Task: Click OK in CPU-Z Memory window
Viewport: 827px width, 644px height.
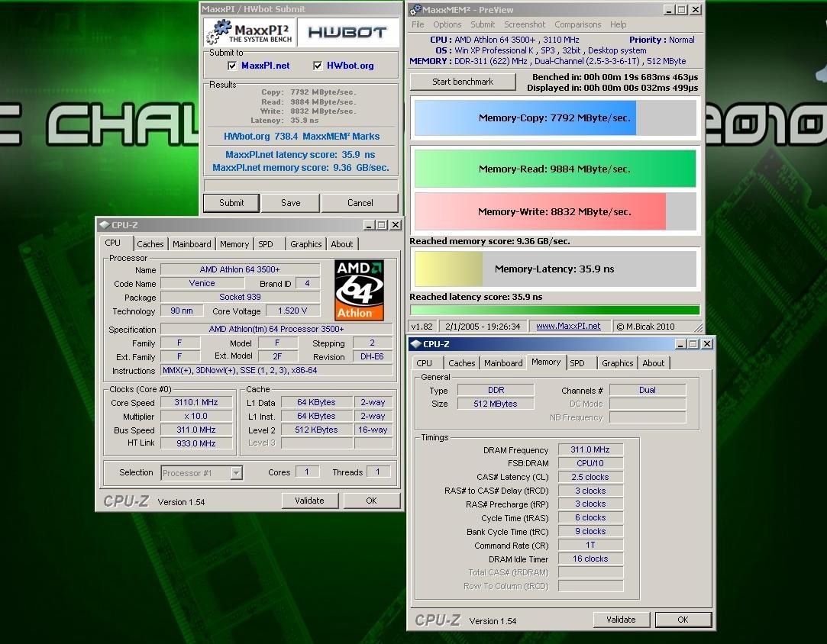Action: [683, 620]
